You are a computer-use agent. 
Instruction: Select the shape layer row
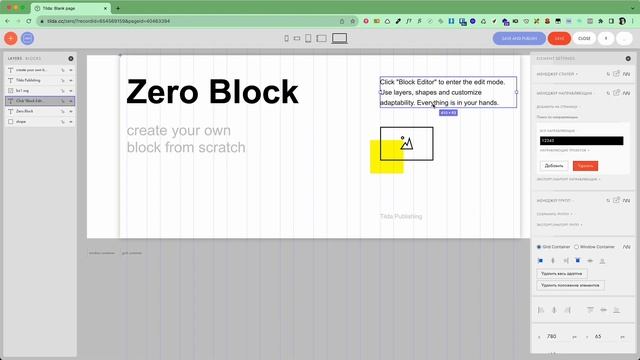pos(40,122)
